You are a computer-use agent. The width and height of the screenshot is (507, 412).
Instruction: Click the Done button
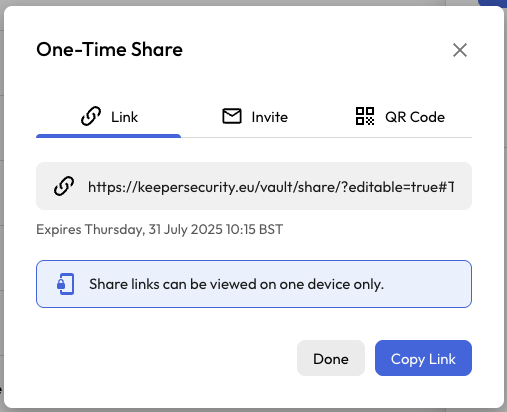(x=331, y=358)
